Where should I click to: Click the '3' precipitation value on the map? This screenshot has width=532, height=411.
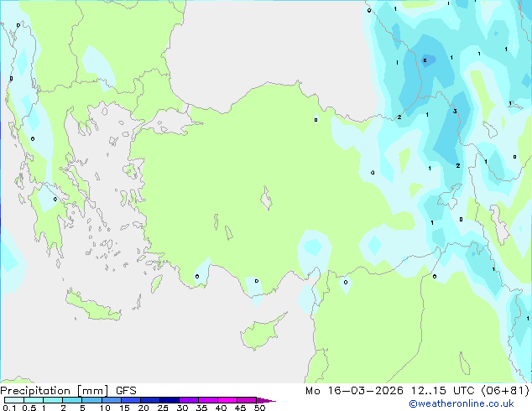tap(455, 111)
